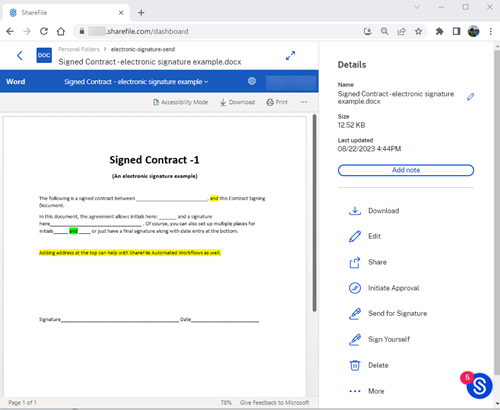
Task: Click the green highlighted 'and' word
Action: tap(73, 231)
